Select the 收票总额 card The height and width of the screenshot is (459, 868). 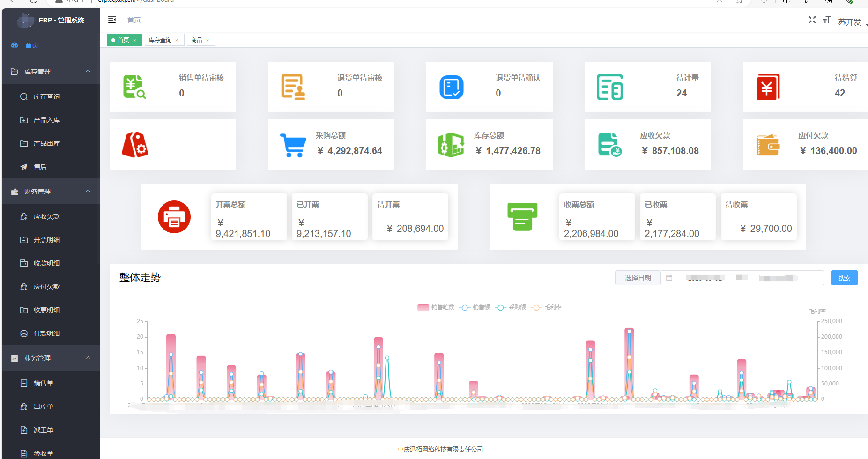coord(597,217)
